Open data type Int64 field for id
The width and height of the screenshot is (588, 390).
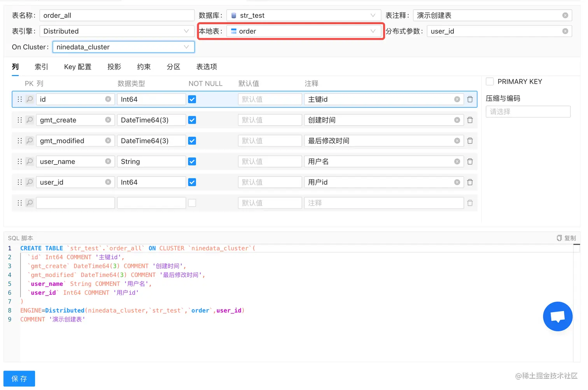tap(151, 99)
